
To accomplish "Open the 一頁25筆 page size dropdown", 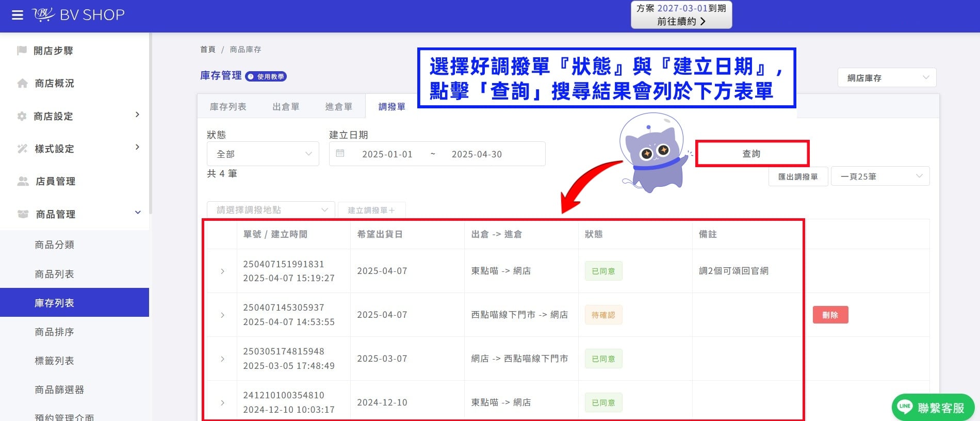I will pyautogui.click(x=880, y=176).
